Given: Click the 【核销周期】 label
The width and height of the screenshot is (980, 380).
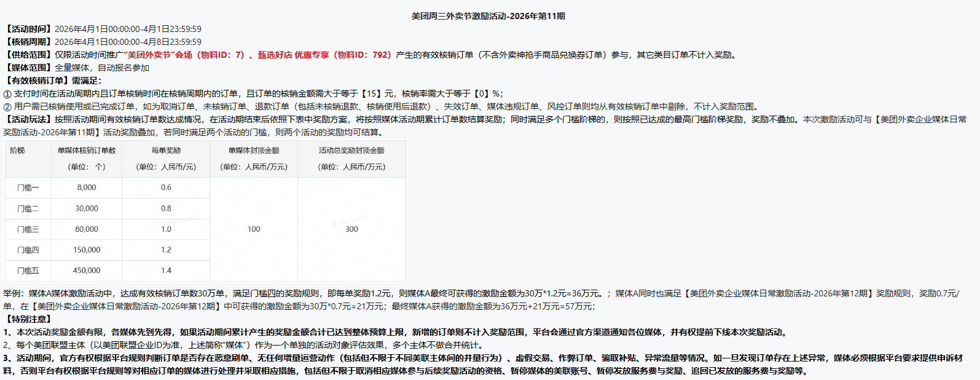Looking at the screenshot, I should tap(28, 42).
